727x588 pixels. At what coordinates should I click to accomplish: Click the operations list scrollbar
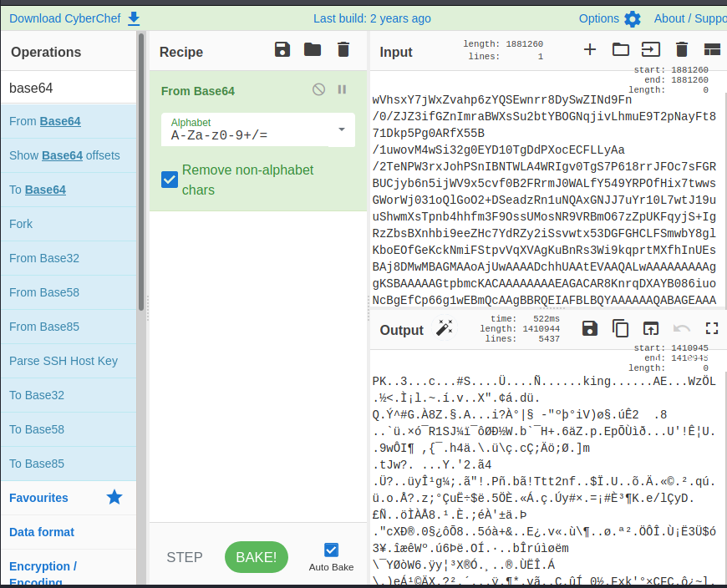point(141,171)
